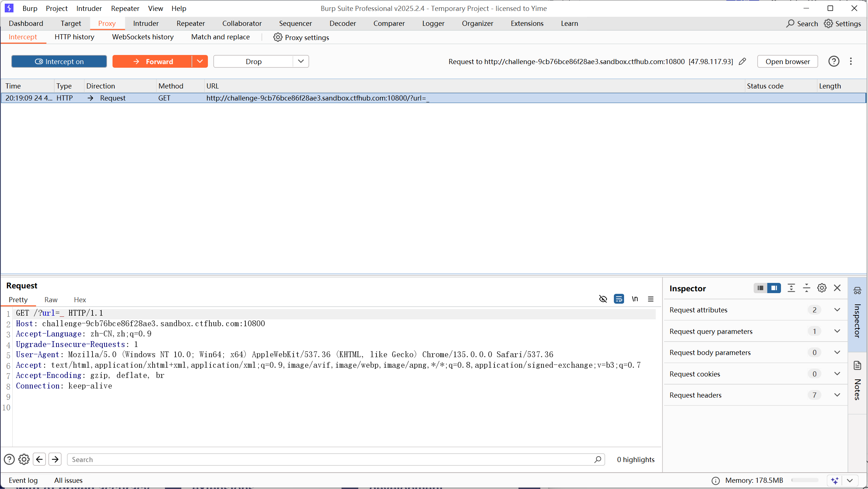The width and height of the screenshot is (868, 489).
Task: Open the three-dot options menu
Action: 851,62
